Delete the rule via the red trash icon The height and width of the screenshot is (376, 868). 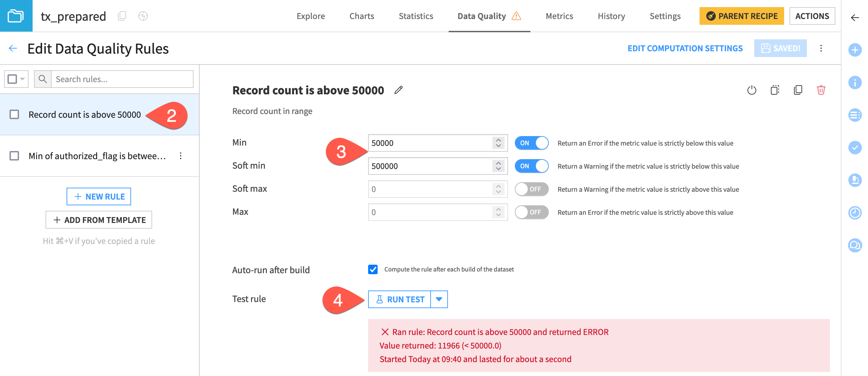[x=822, y=90]
